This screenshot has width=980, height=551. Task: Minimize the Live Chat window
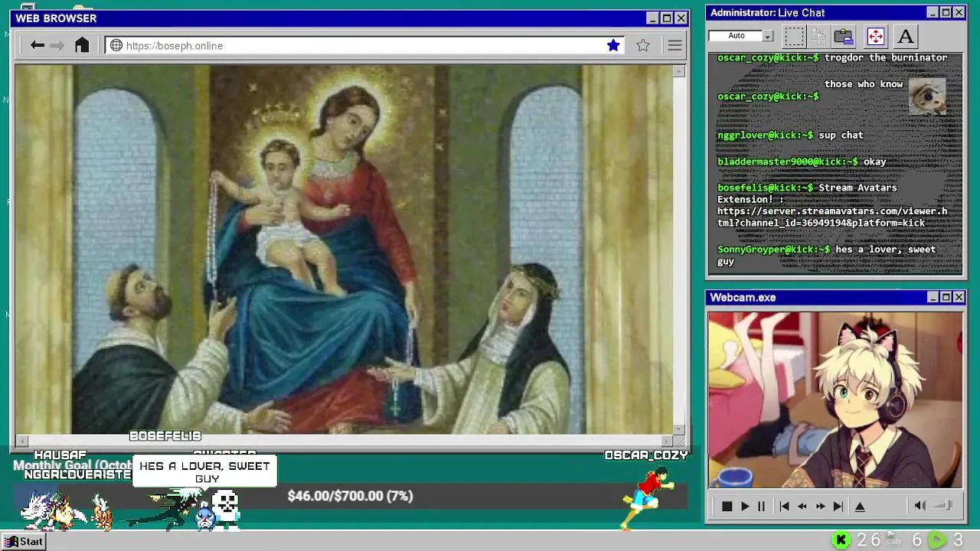(932, 12)
